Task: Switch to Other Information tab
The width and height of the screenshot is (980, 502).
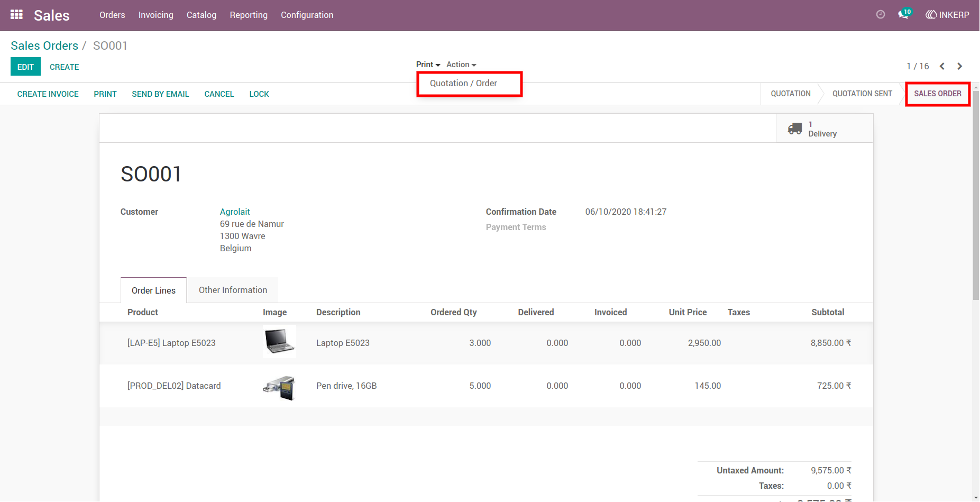Action: pos(233,290)
